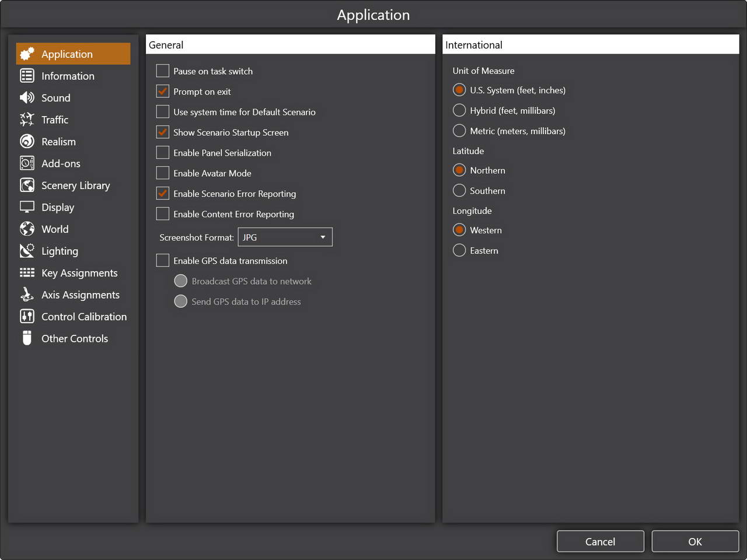Select Metric (meters, millibars) unit option
747x560 pixels.
point(459,131)
